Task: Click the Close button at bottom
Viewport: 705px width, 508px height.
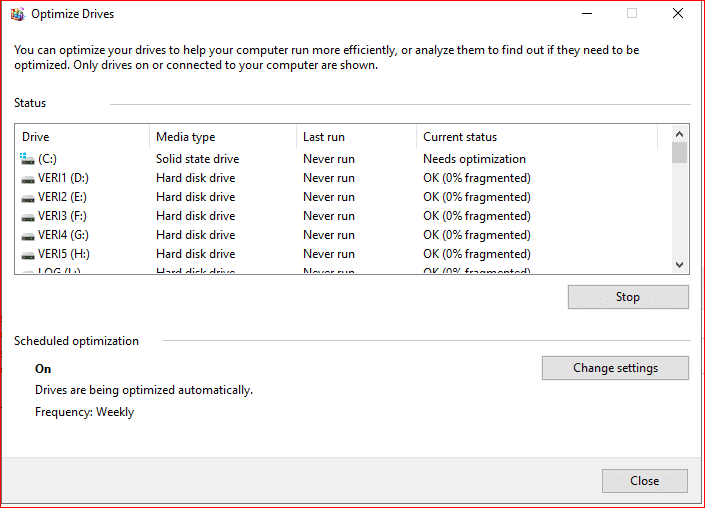Action: [x=644, y=481]
